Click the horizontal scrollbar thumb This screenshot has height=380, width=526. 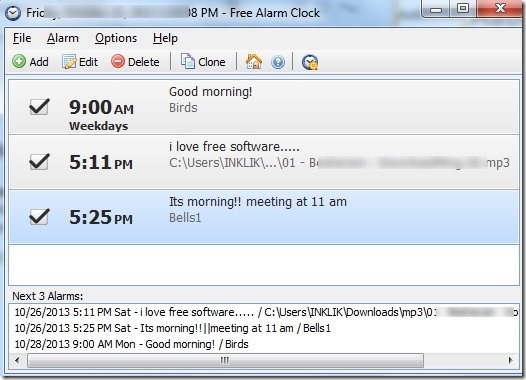pos(225,361)
